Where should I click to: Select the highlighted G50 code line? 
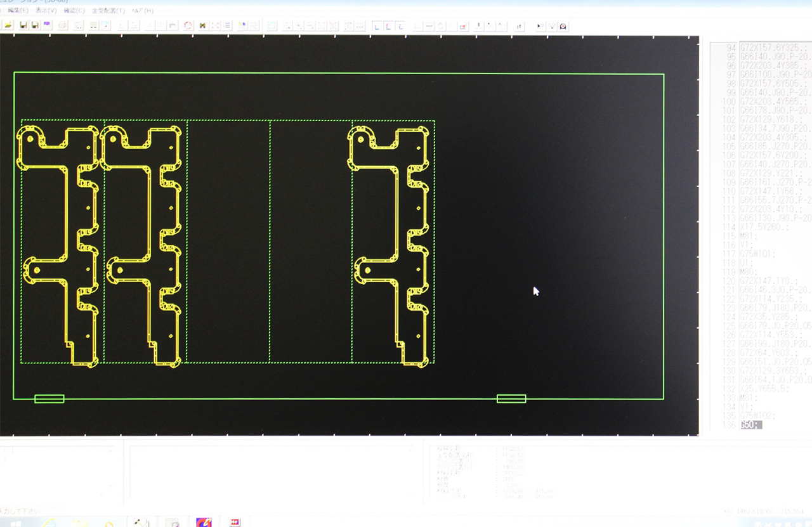pyautogui.click(x=750, y=425)
